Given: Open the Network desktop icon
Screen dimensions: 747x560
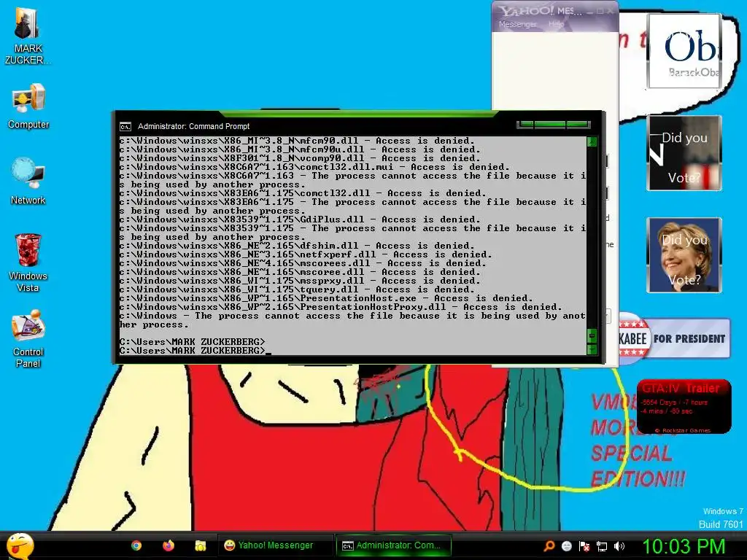Looking at the screenshot, I should (x=28, y=182).
